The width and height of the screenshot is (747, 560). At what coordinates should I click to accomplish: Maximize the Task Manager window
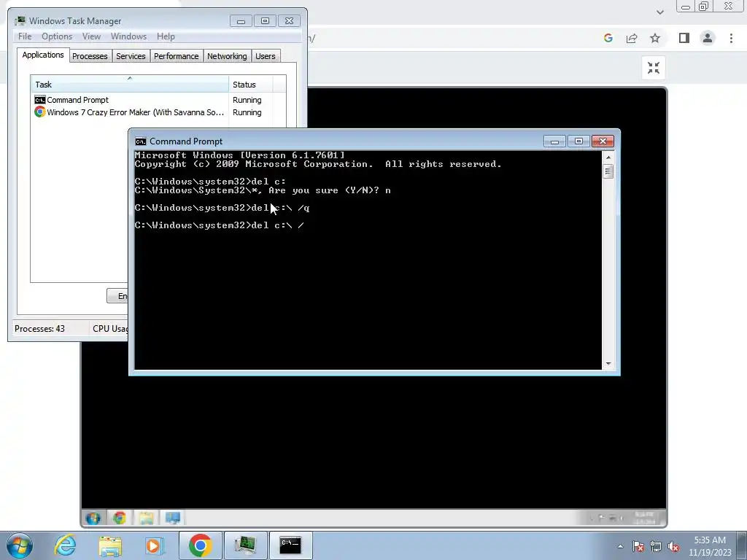(x=265, y=21)
